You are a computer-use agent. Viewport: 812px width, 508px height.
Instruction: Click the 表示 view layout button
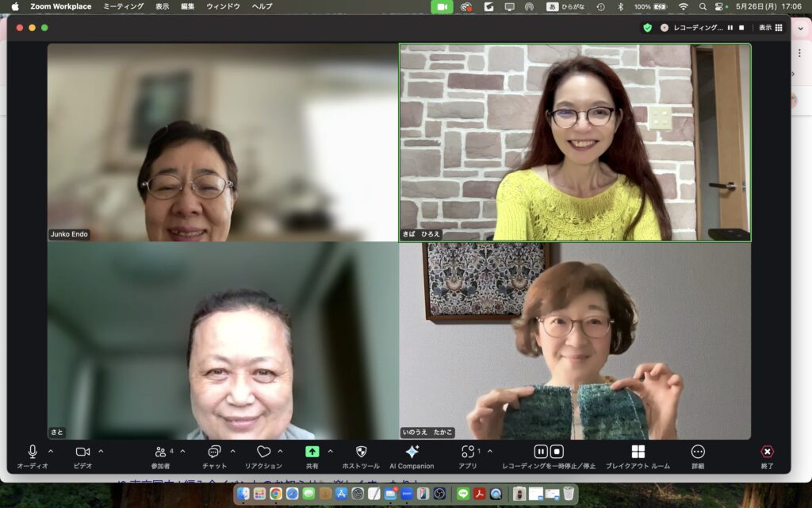pyautogui.click(x=771, y=27)
